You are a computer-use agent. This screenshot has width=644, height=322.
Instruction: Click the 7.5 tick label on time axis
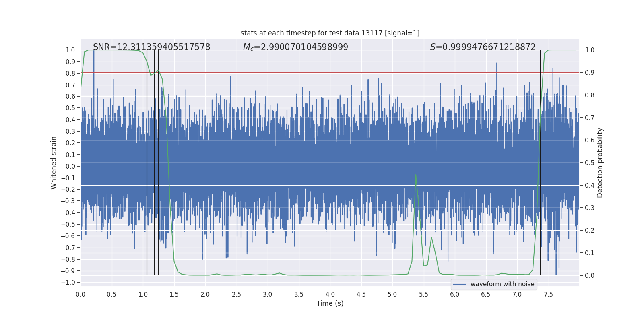pyautogui.click(x=548, y=295)
